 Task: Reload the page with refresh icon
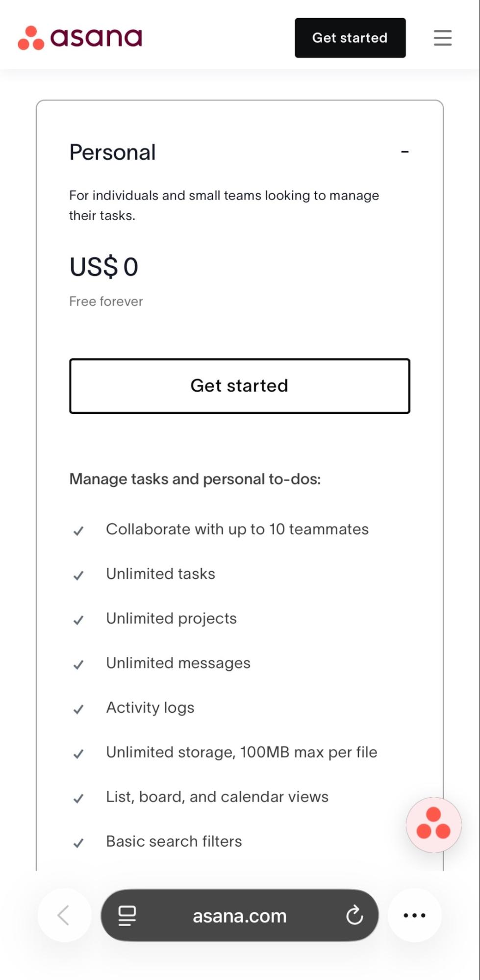pyautogui.click(x=354, y=915)
